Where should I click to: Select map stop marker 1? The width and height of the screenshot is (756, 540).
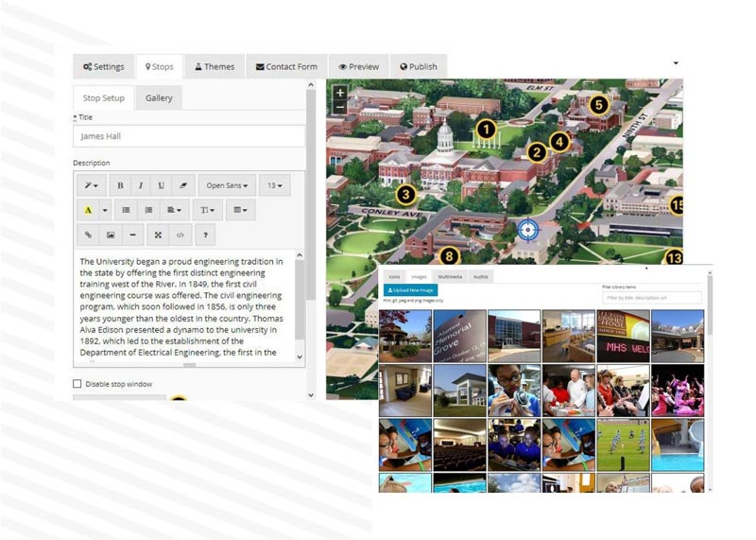coord(486,130)
